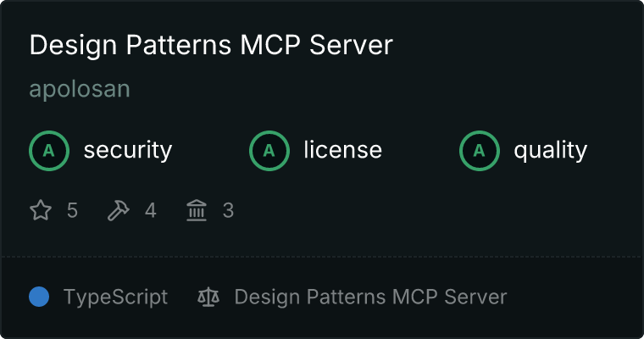
Task: Click empty card area right of the title
Action: click(x=517, y=46)
